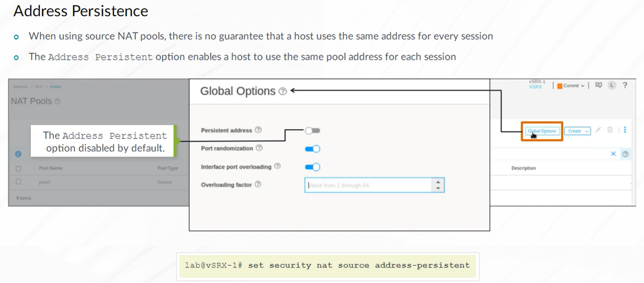Click the Overloading factor input field

click(368, 185)
